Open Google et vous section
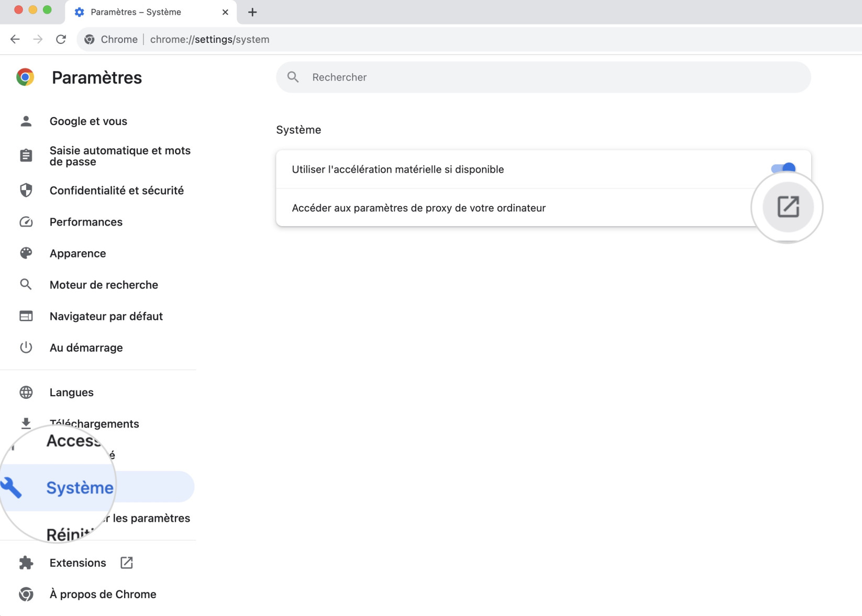This screenshot has height=616, width=862. click(x=88, y=121)
